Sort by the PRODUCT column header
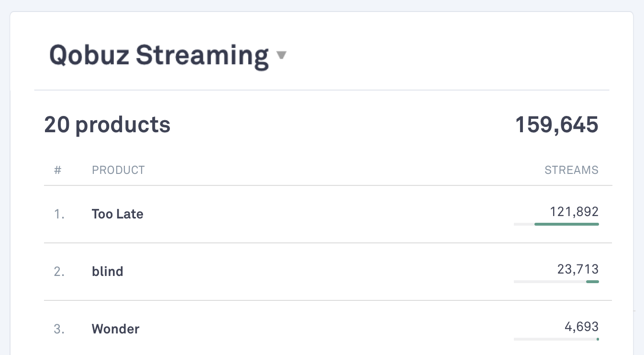Viewport: 644px width, 355px height. tap(118, 170)
